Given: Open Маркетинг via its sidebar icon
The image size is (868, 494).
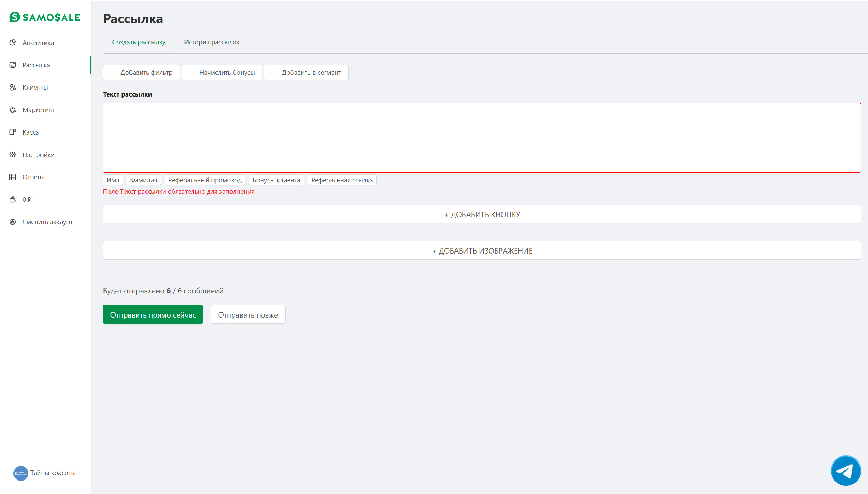Looking at the screenshot, I should (13, 110).
